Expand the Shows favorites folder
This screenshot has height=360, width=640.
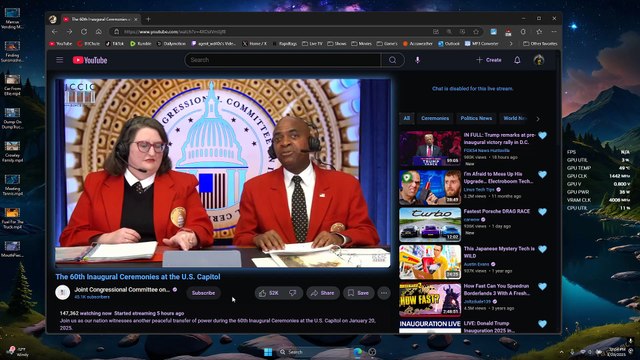point(337,44)
